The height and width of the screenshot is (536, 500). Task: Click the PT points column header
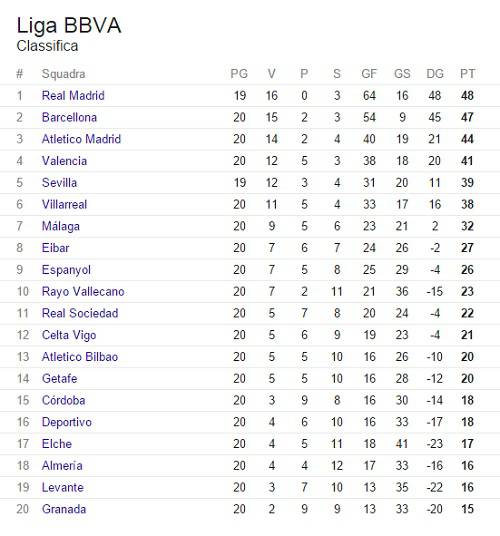click(468, 73)
